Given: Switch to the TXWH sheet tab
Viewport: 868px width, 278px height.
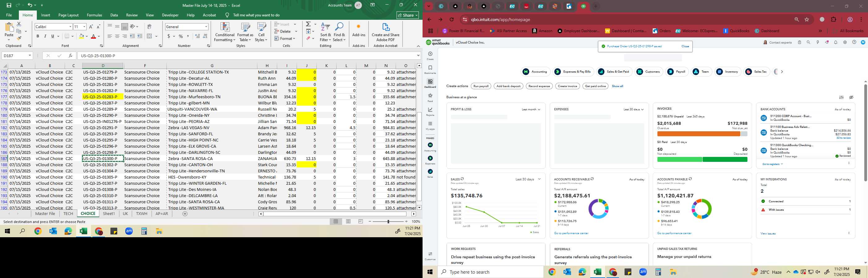Looking at the screenshot, I should click(x=142, y=214).
